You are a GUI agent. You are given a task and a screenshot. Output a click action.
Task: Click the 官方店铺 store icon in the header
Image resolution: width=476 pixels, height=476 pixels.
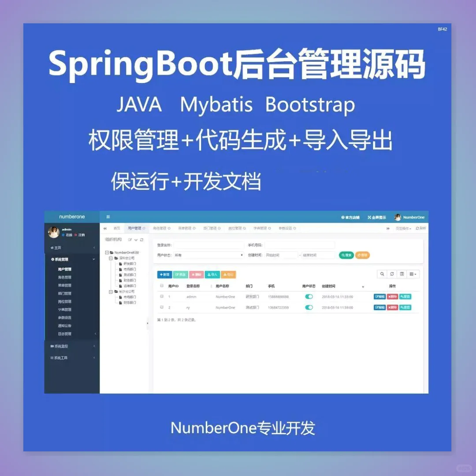tap(343, 217)
